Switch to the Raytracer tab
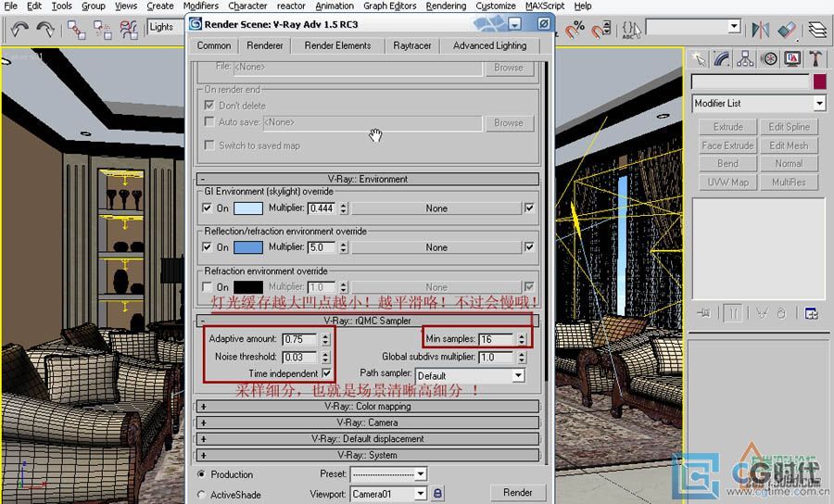The width and height of the screenshot is (834, 504). point(412,45)
